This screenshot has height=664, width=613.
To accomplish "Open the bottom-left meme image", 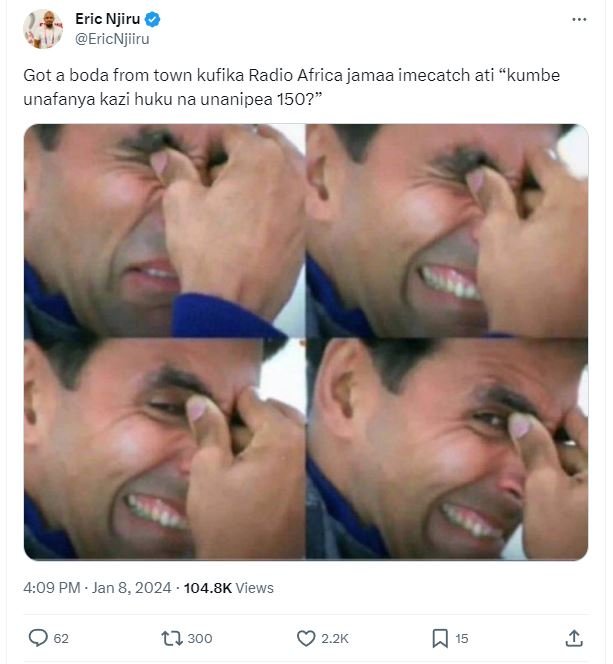I will coord(164,448).
